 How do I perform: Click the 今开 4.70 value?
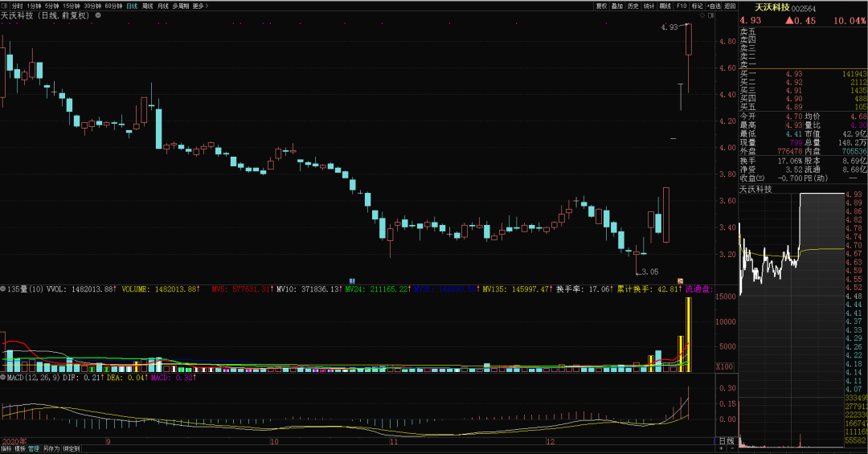click(x=794, y=117)
